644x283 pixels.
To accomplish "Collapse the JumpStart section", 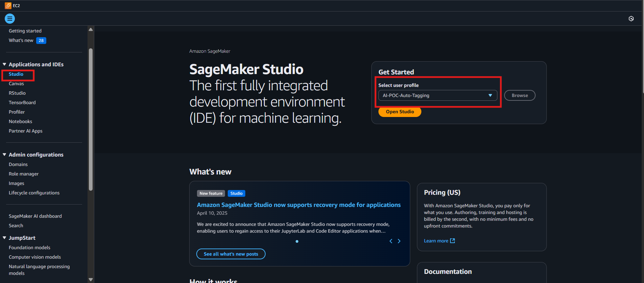I will tap(4, 238).
